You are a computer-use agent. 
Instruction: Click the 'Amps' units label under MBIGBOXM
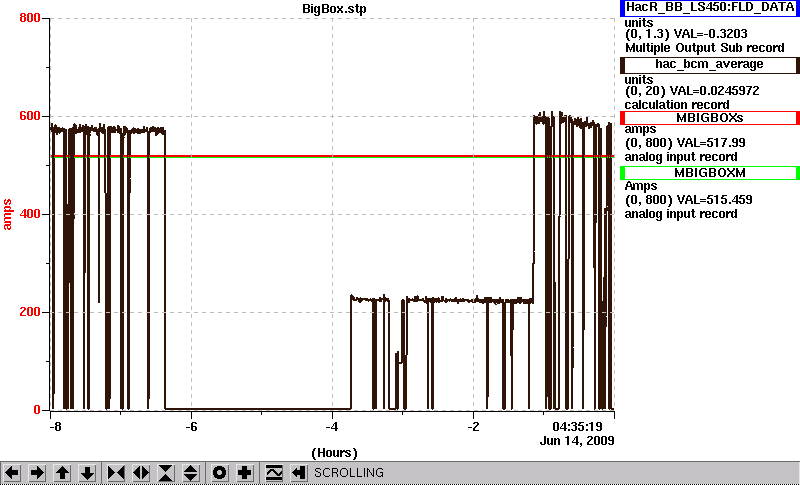point(641,187)
